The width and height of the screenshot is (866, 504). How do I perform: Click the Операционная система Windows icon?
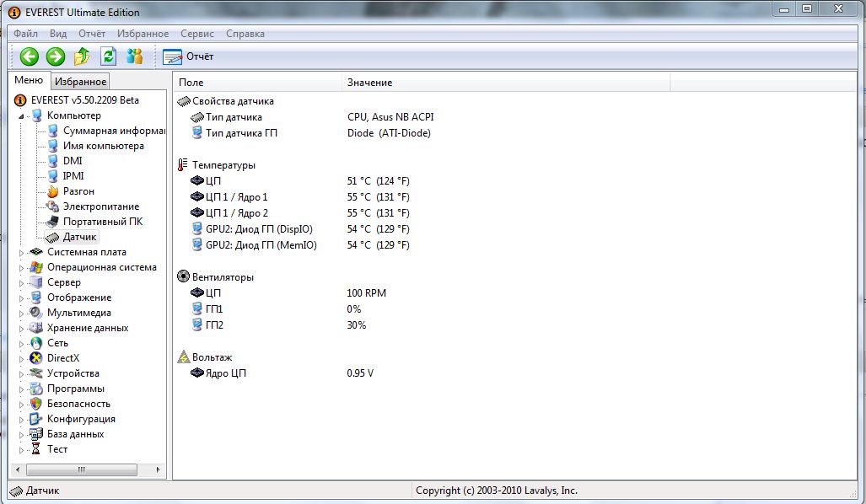point(36,267)
